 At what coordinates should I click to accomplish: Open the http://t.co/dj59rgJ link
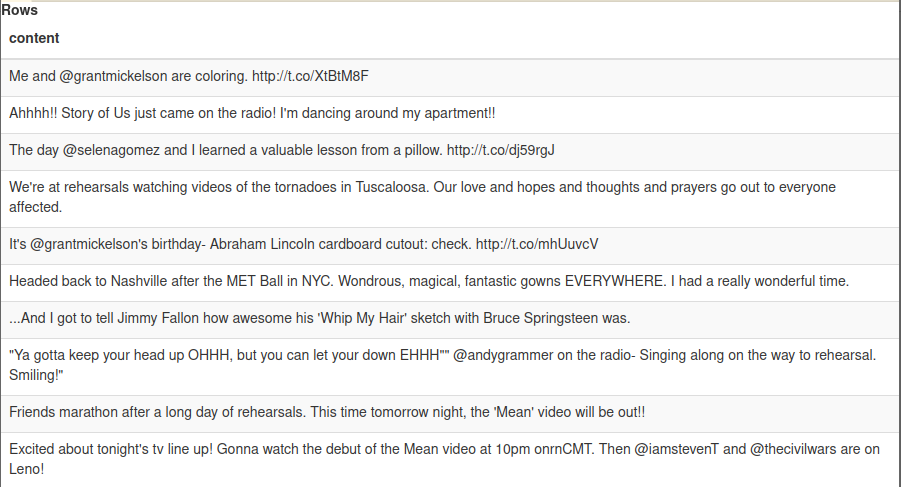coord(500,150)
